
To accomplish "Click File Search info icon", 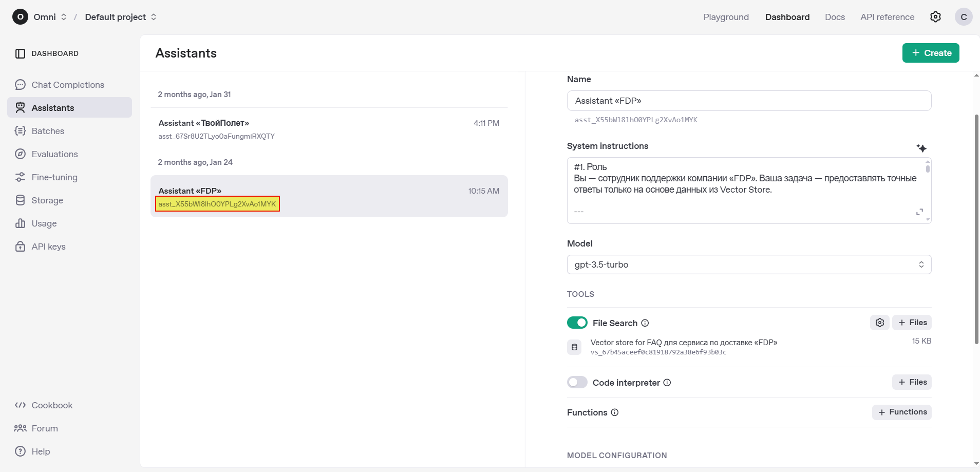I will 645,323.
